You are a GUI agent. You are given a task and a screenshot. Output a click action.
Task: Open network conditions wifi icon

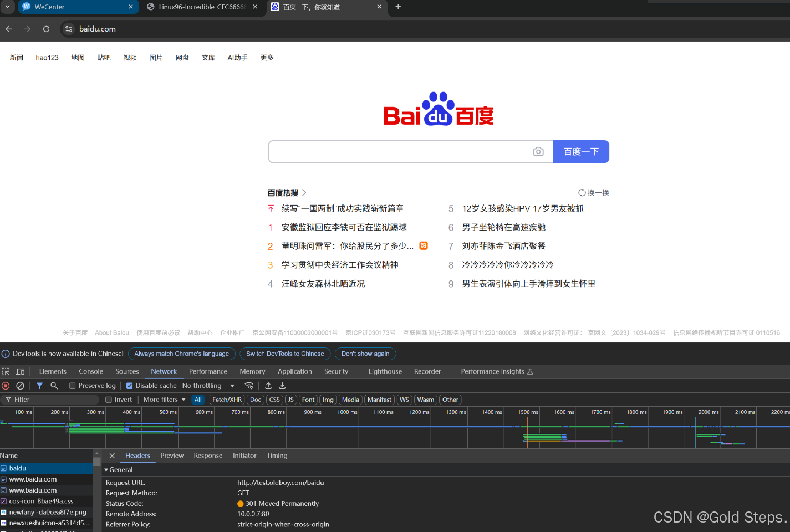[x=249, y=386]
